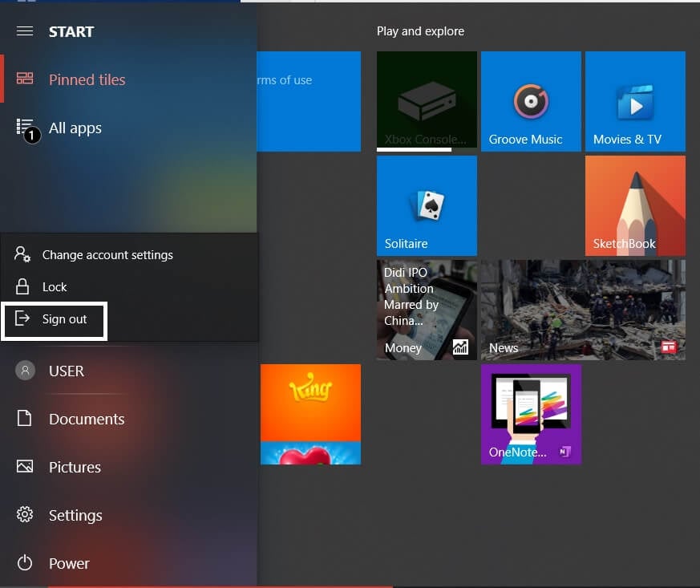Click the Play and explore group title
This screenshot has width=700, height=588.
pyautogui.click(x=420, y=31)
